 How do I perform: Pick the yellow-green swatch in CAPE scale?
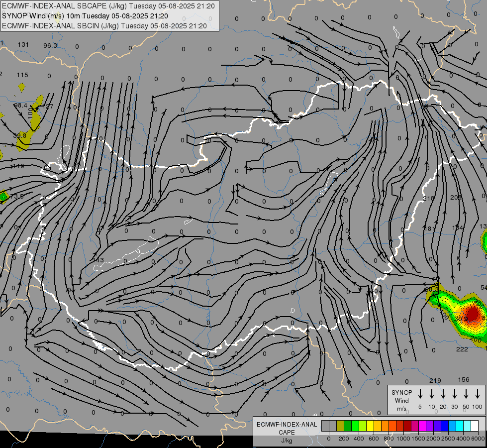(x=363, y=426)
